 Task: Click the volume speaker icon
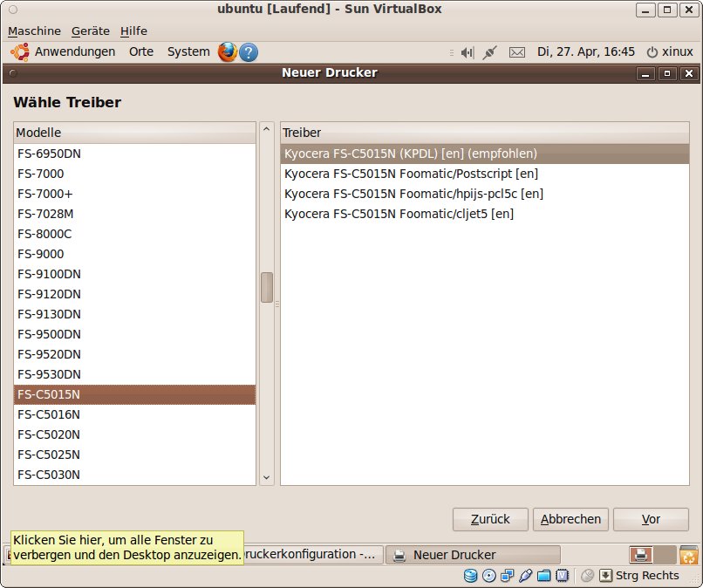pos(467,52)
